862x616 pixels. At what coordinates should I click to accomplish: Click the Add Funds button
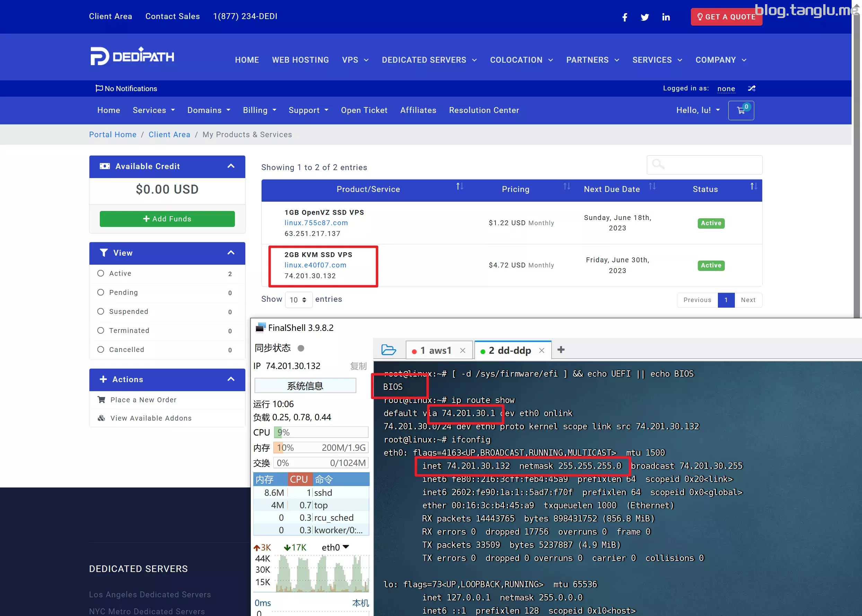click(167, 219)
